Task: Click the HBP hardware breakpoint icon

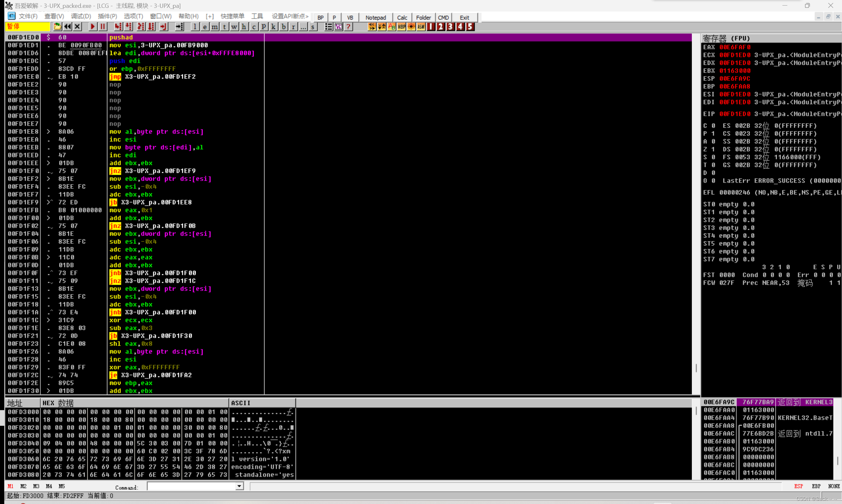Action: point(401,27)
